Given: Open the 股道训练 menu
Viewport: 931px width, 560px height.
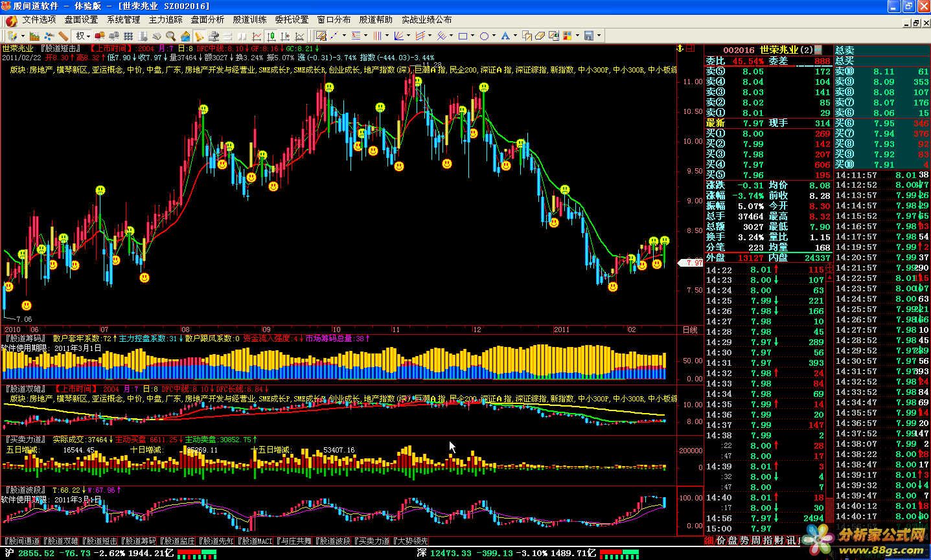Looking at the screenshot, I should [x=249, y=20].
